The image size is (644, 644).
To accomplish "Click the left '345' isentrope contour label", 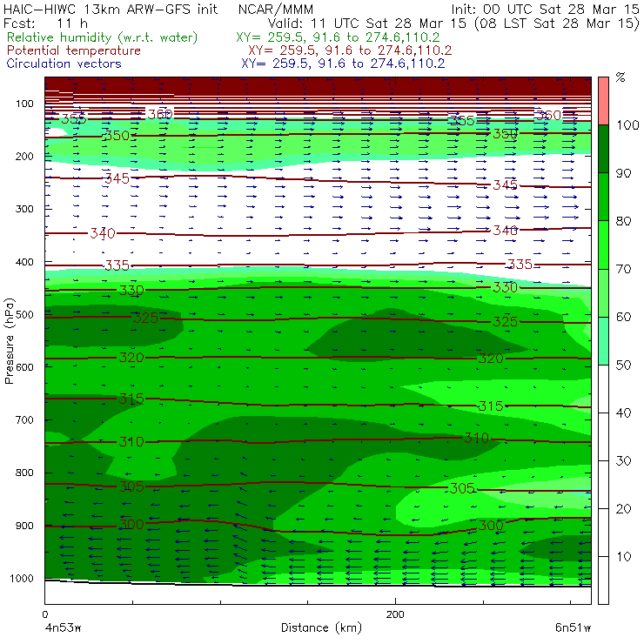I will click(117, 178).
